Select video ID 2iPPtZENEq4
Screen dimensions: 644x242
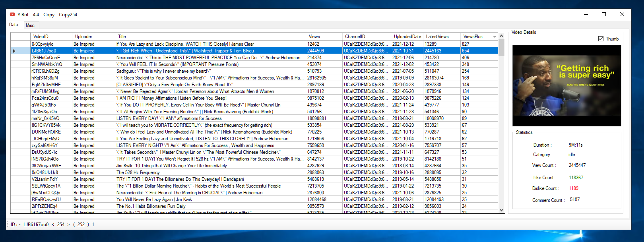click(x=45, y=206)
